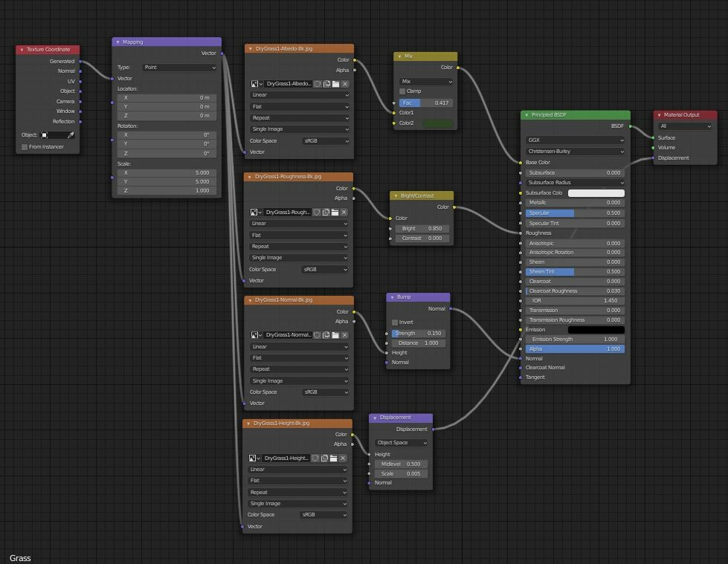Open the Point mapping type dropdown
728x564 pixels.
(178, 67)
